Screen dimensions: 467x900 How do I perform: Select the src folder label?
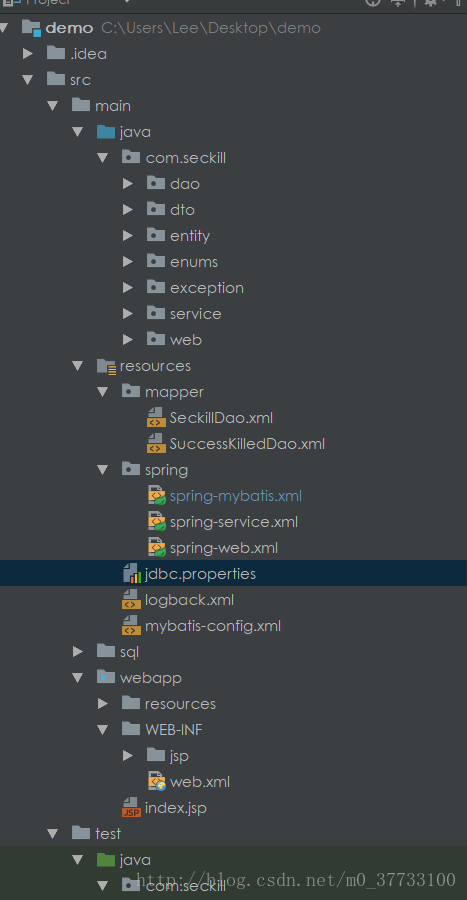click(81, 80)
